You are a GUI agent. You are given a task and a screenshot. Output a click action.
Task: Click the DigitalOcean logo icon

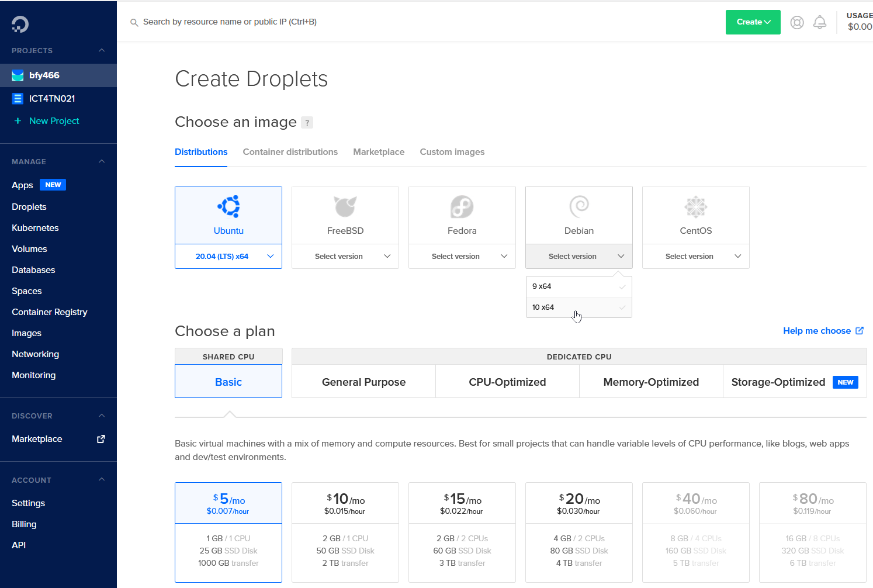[20, 24]
